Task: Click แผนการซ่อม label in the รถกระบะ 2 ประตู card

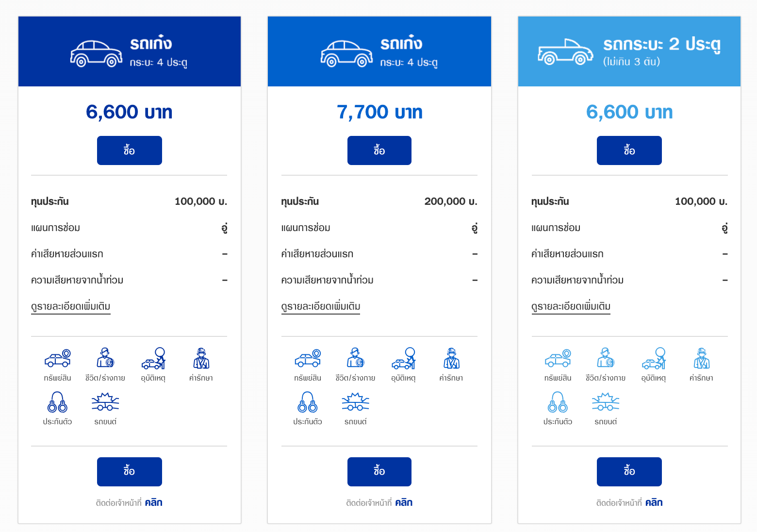Action: click(x=556, y=228)
